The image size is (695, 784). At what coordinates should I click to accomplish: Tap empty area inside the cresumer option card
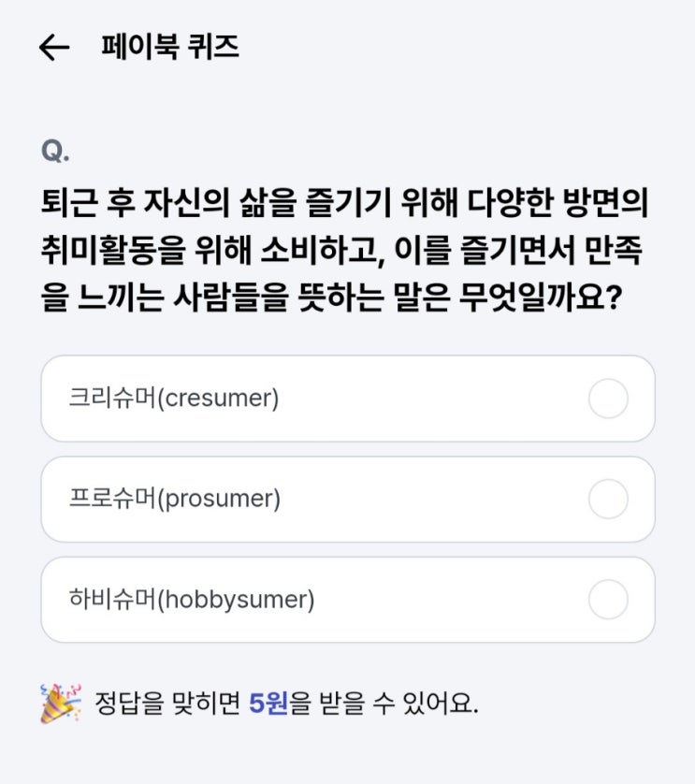(430, 399)
